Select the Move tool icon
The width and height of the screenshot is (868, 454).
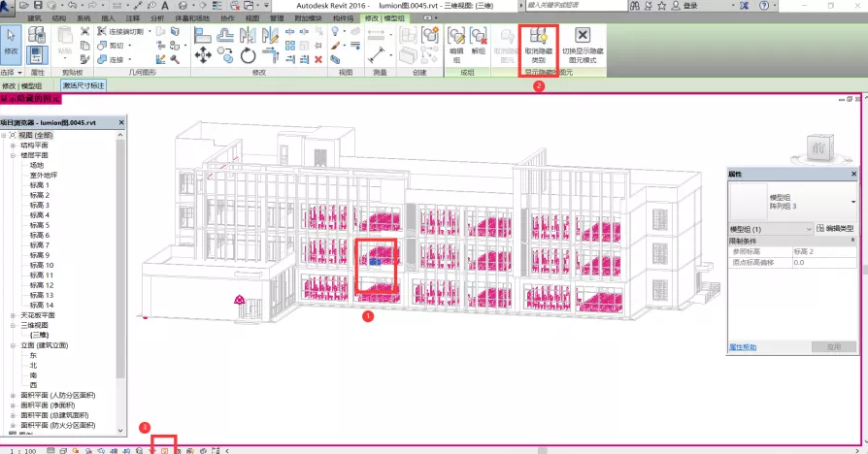click(x=203, y=55)
